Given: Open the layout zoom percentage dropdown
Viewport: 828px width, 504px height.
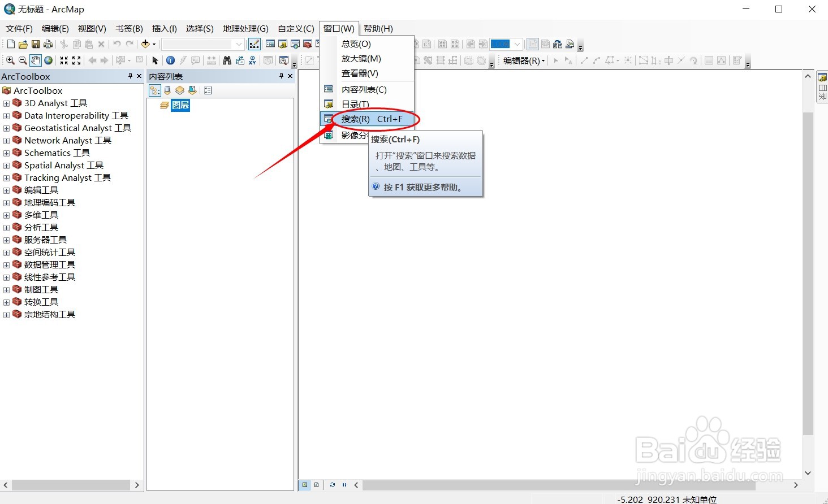Looking at the screenshot, I should [517, 44].
